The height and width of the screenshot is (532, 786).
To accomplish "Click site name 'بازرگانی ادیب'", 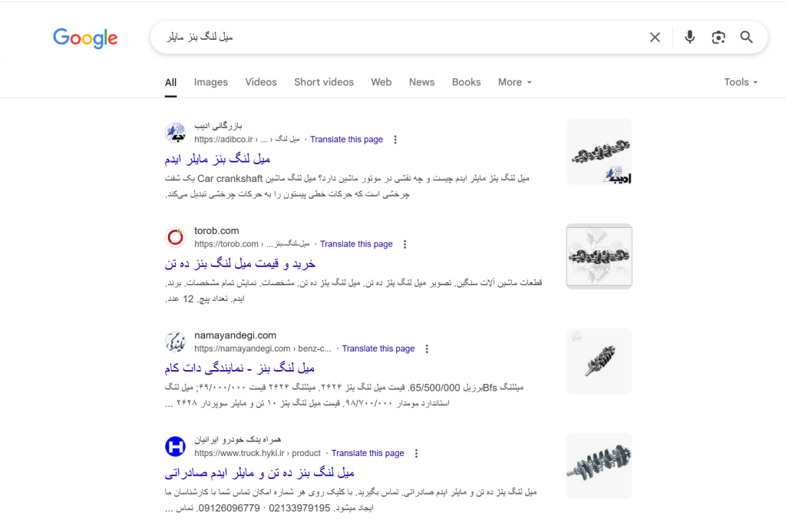I will 218,125.
